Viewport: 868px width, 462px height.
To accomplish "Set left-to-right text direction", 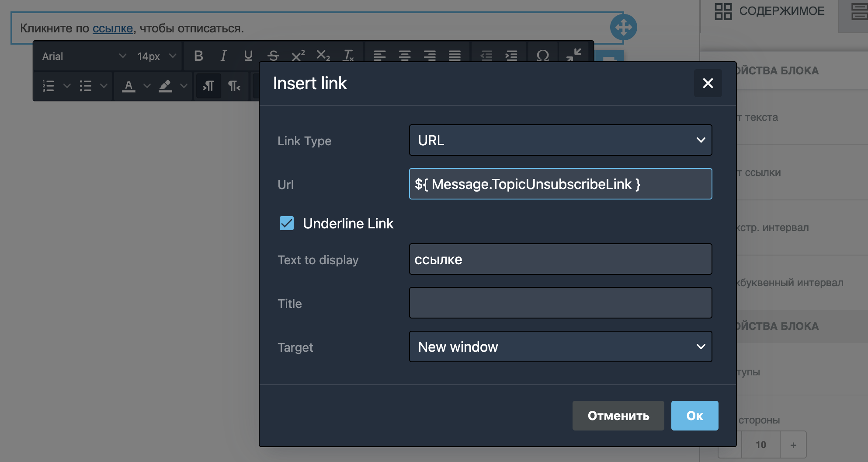I will coord(208,86).
